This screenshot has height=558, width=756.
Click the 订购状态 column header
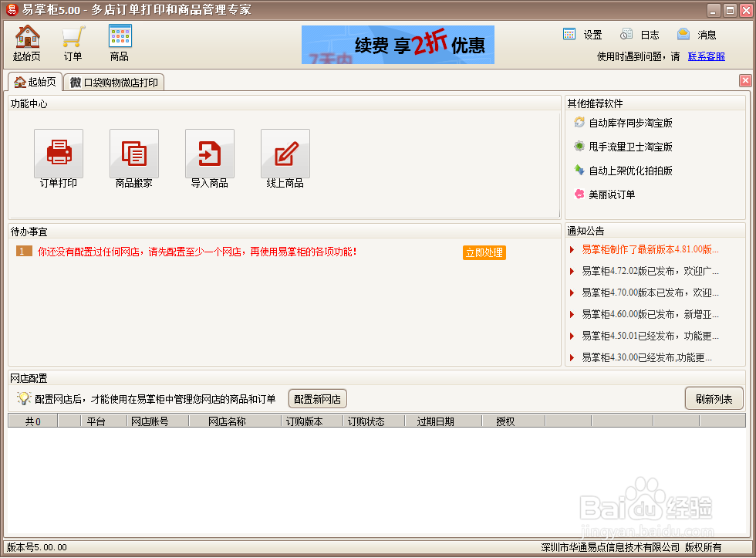[374, 421]
